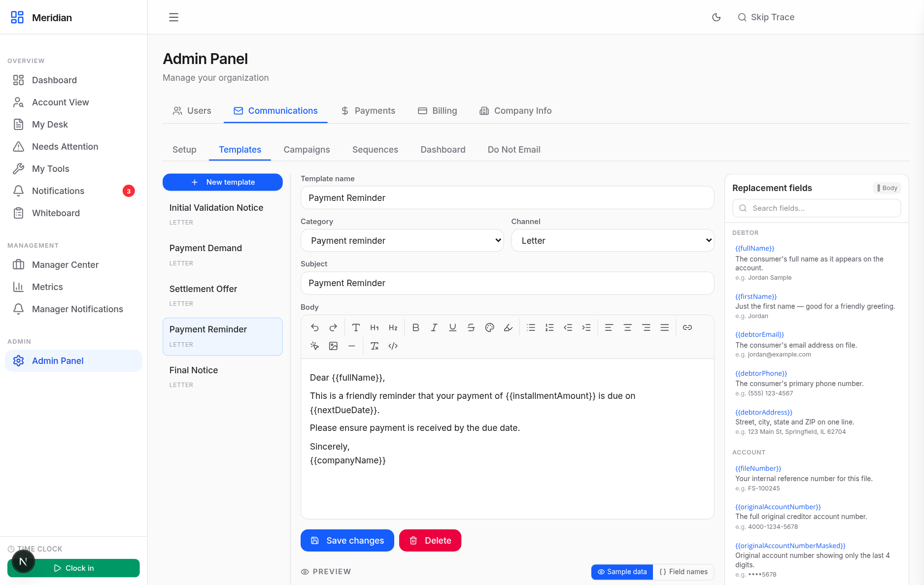Open the Billing tab
This screenshot has height=585, width=924.
pyautogui.click(x=438, y=111)
